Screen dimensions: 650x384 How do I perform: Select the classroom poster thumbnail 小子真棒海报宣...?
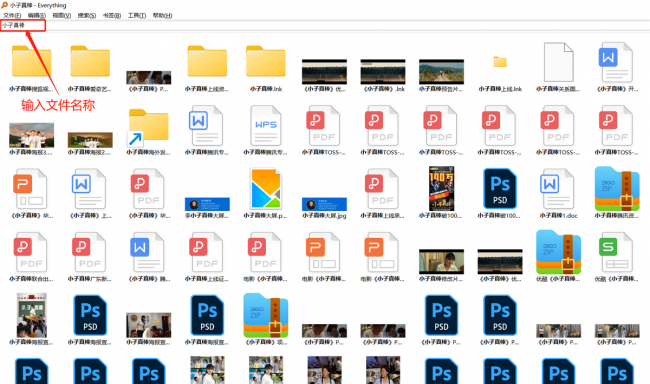coord(32,316)
